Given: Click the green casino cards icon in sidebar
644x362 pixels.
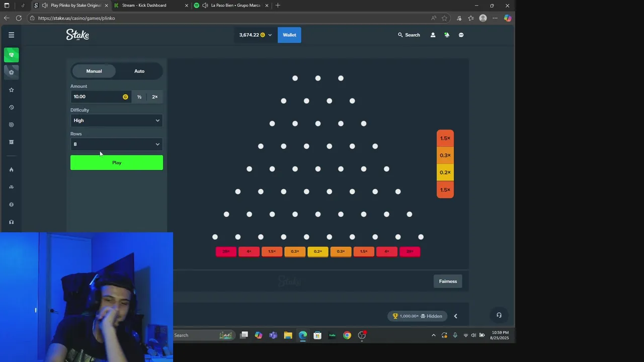Looking at the screenshot, I should click(x=11, y=55).
